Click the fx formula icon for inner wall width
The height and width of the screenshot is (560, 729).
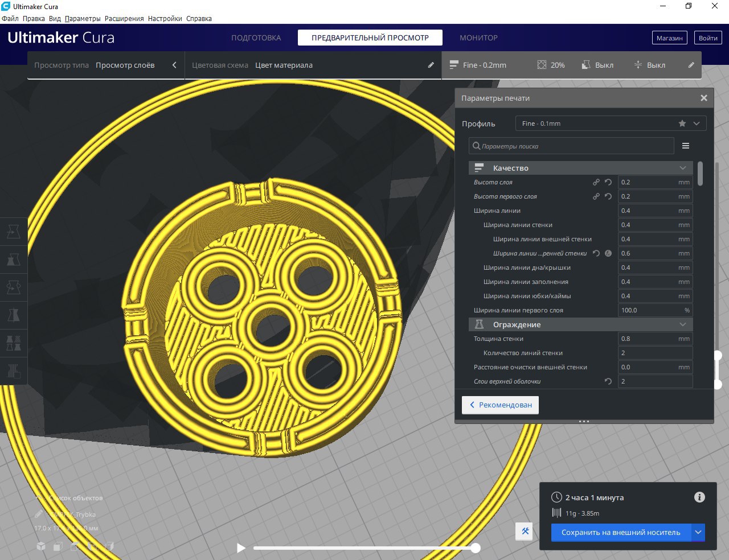(608, 253)
